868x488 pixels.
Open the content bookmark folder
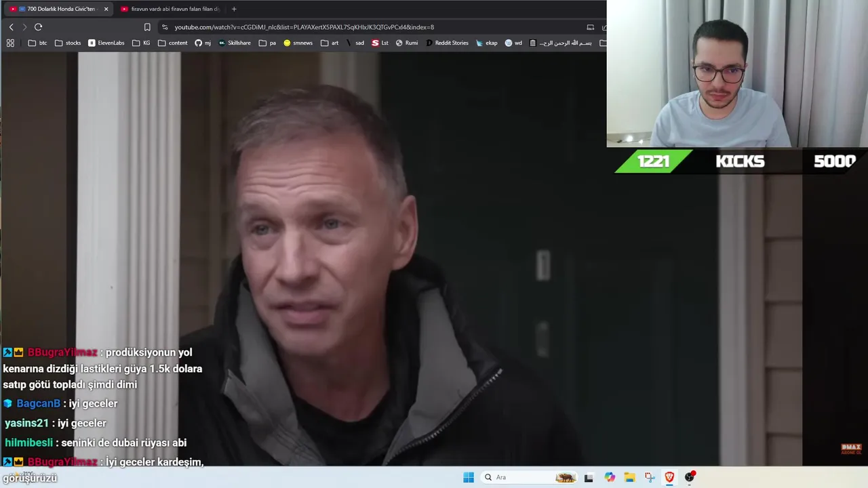172,43
